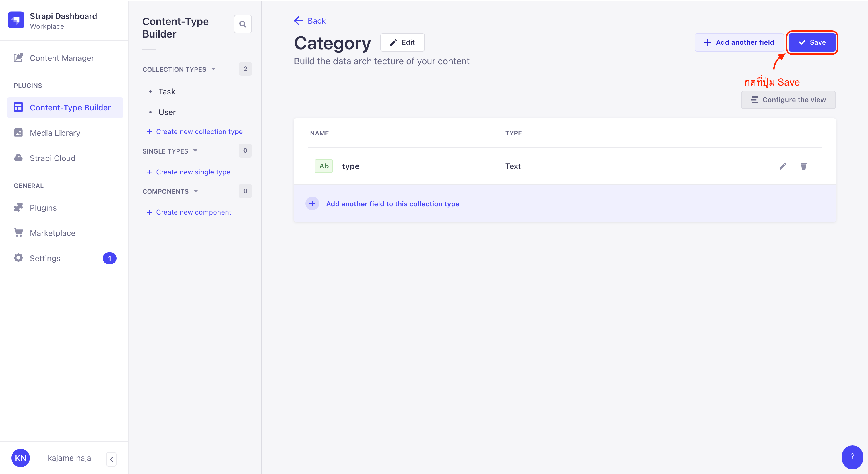Click the Plugins icon

pos(18,207)
